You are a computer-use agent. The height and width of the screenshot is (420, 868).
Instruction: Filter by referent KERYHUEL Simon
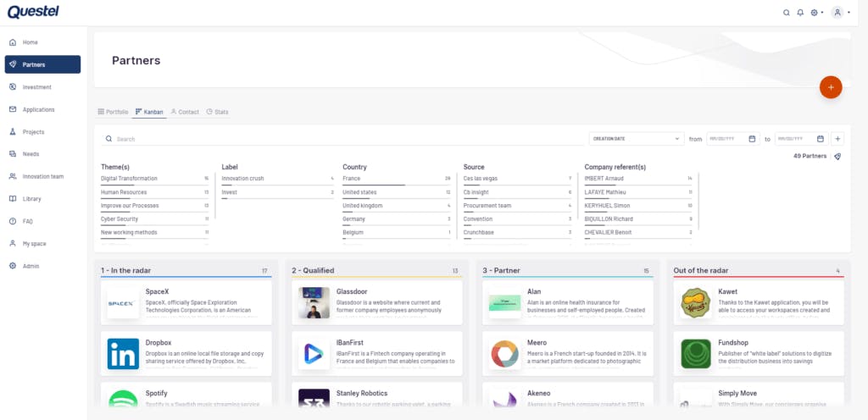coord(639,206)
